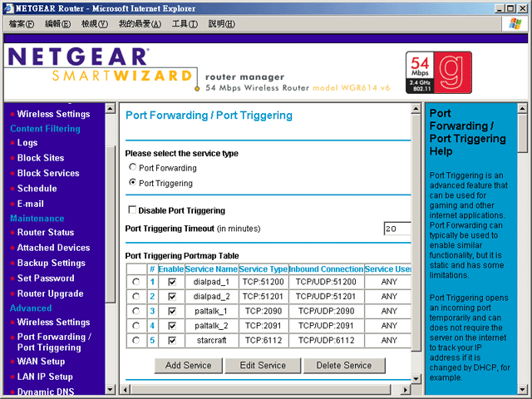
Task: Open Wireless Settings under Advanced
Action: pos(53,322)
